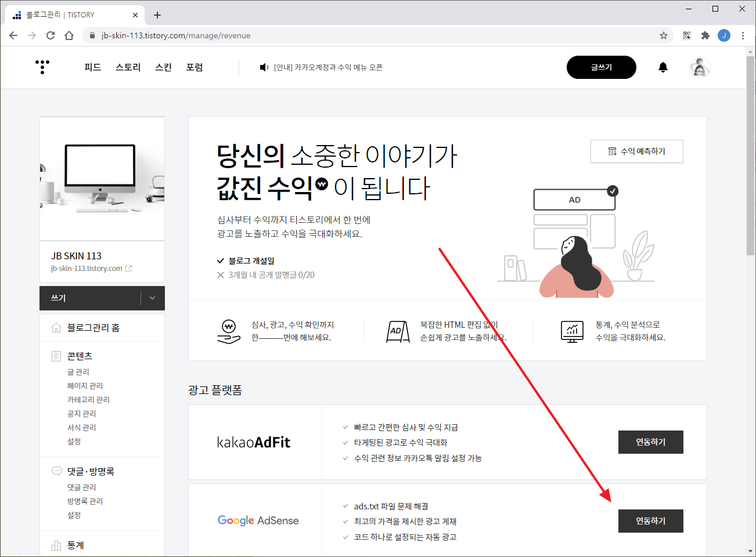Screen dimensions: 756x557
Task: Open 설정 under 댓글·방명록
Action: click(x=74, y=515)
